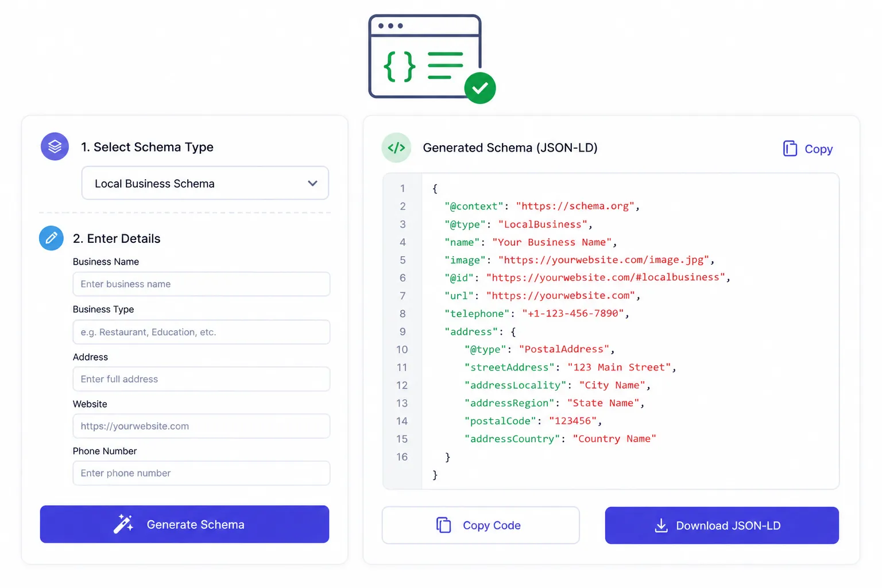This screenshot has width=882, height=588.
Task: Click the "2. Enter Details" heading
Action: point(117,238)
